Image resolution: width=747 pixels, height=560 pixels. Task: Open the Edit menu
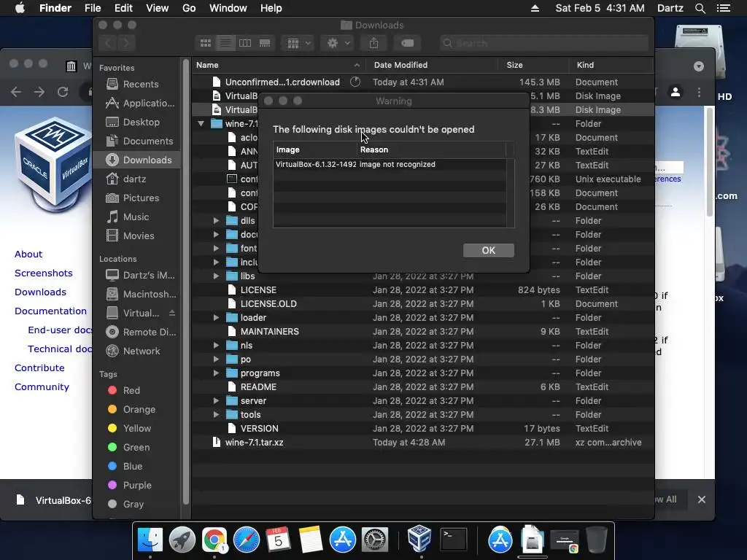(x=123, y=8)
